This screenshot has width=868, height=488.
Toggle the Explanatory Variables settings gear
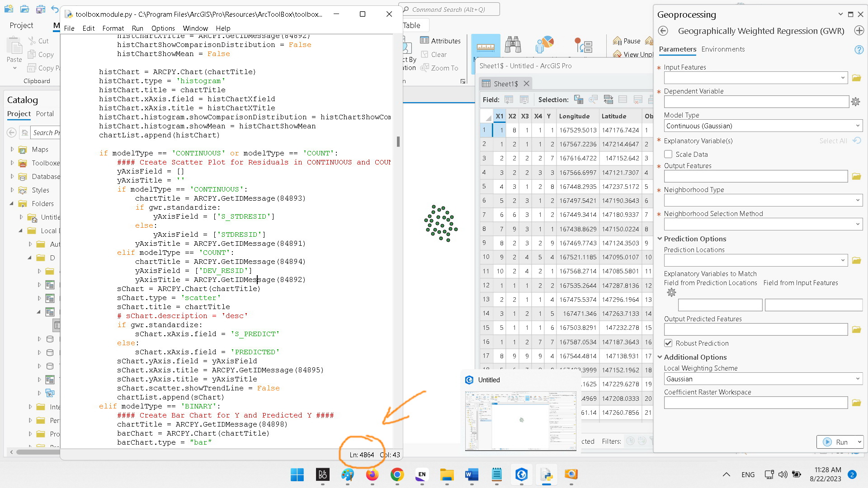click(x=671, y=292)
